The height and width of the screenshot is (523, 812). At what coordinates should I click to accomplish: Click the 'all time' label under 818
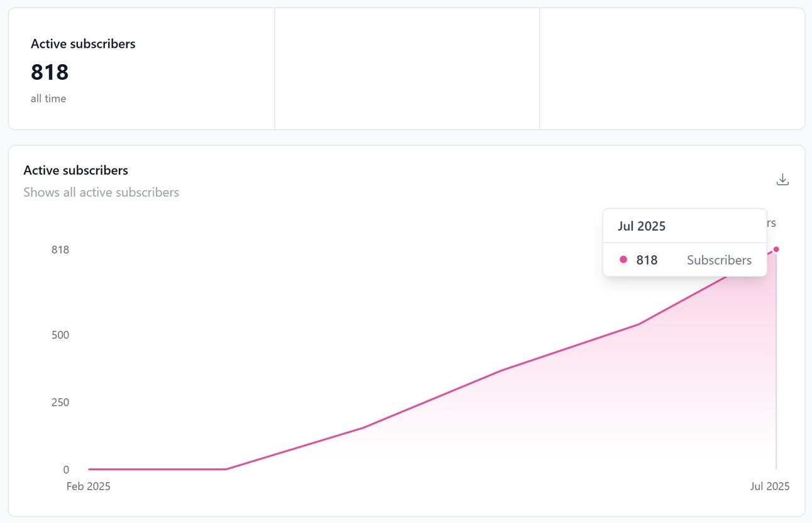pyautogui.click(x=48, y=99)
